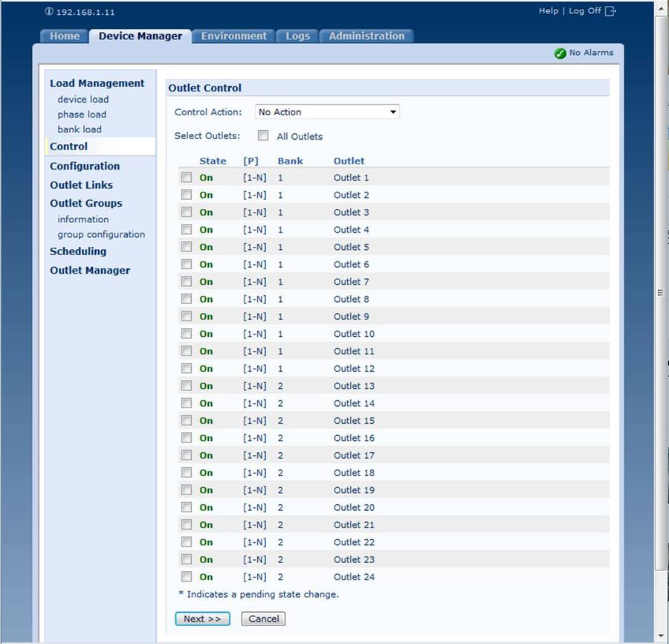This screenshot has width=669, height=644.
Task: Open the Logs tab
Action: click(x=297, y=36)
